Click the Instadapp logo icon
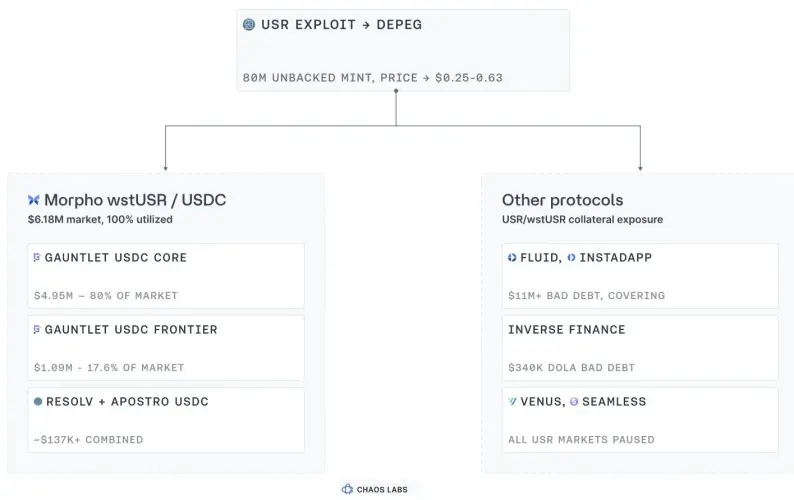Image resolution: width=794 pixels, height=500 pixels. tap(571, 257)
